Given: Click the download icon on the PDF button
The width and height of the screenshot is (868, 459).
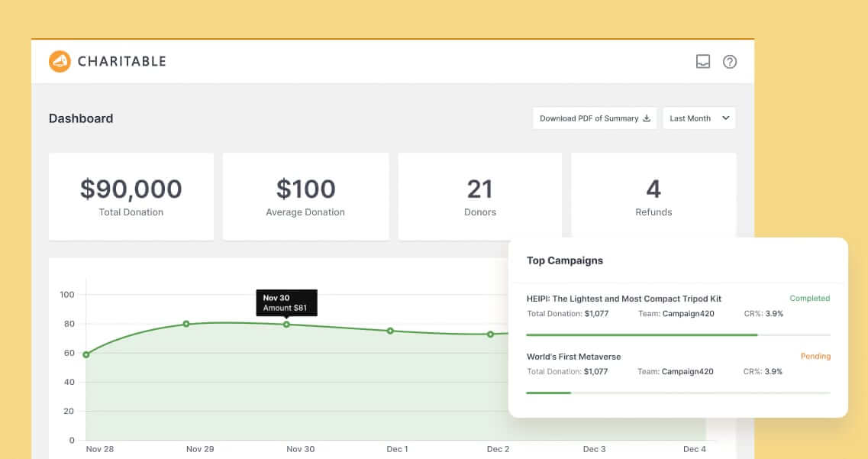Looking at the screenshot, I should pyautogui.click(x=648, y=118).
